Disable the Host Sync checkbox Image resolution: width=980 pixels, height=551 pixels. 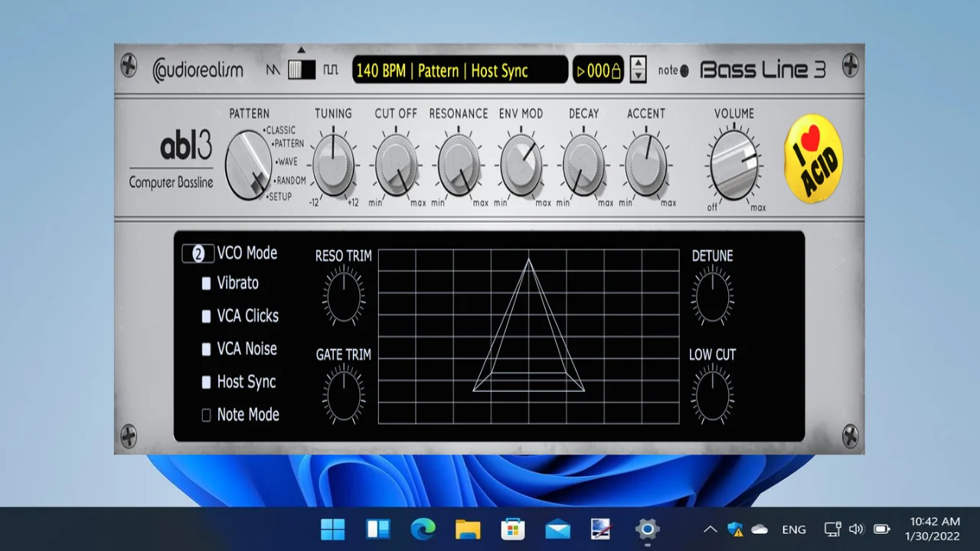coord(206,382)
